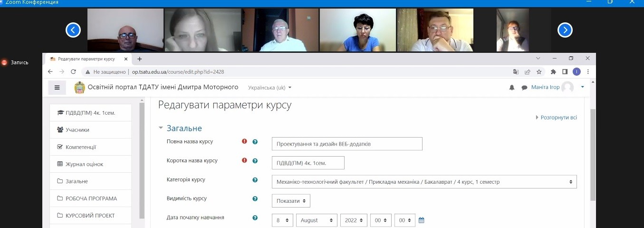Click the Освітній портал ТДАТУ title link
The height and width of the screenshot is (228, 644).
click(163, 87)
